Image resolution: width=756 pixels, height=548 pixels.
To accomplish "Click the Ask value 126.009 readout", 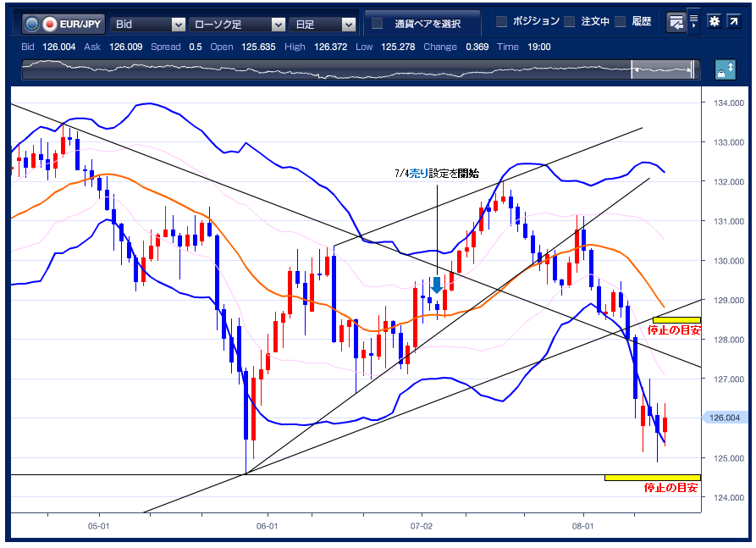I will pos(126,47).
